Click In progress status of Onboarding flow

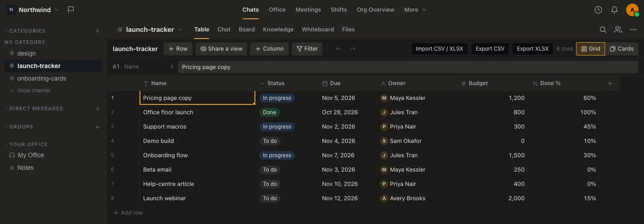(x=277, y=155)
